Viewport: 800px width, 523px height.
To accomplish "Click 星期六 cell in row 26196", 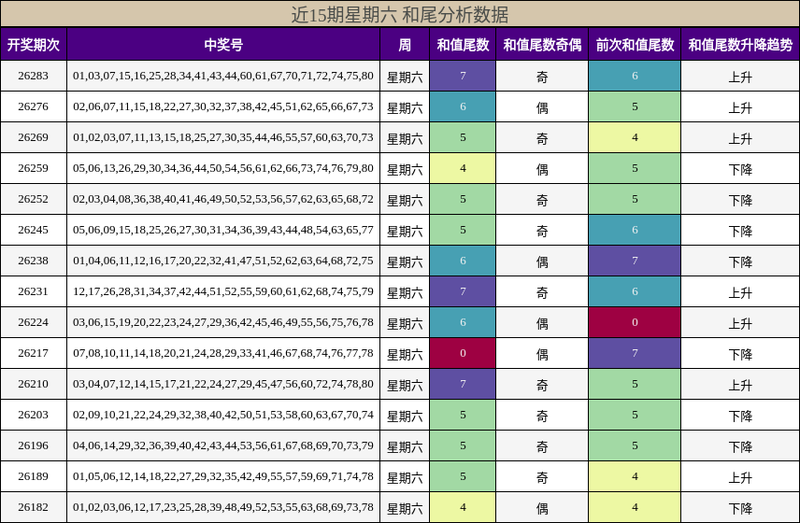I will 405,446.
